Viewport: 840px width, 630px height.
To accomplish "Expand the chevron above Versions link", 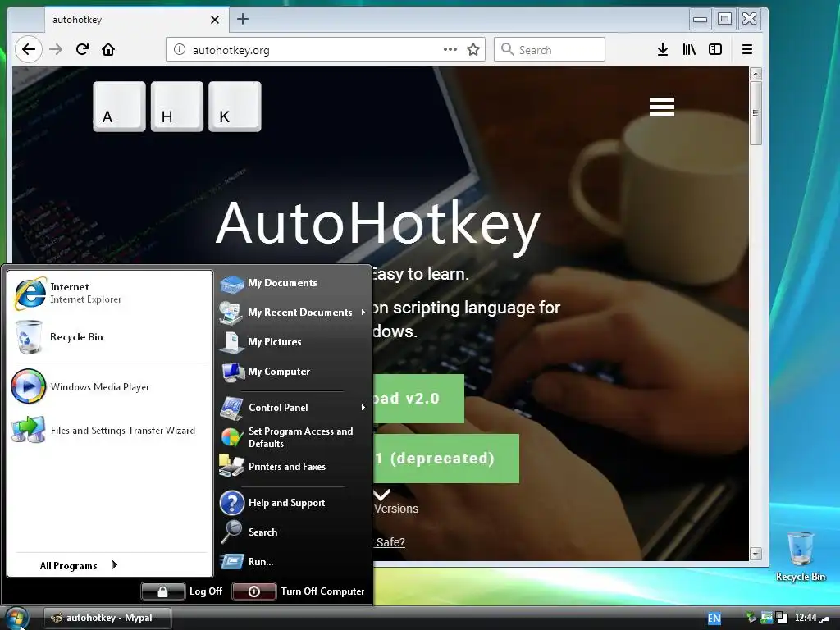I will 382,494.
